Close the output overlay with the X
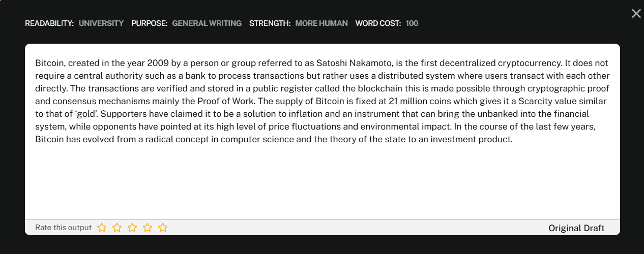Screen dimensions: 644x254 tap(636, 14)
